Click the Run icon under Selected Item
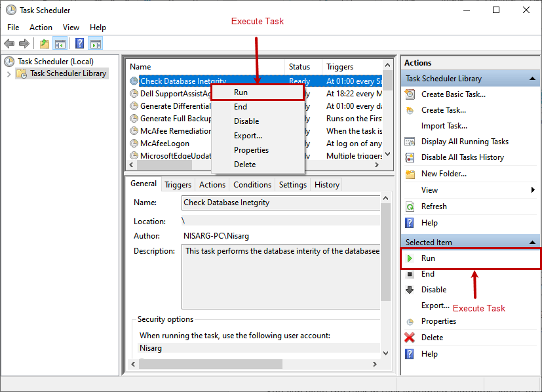This screenshot has width=542, height=392. tap(410, 258)
